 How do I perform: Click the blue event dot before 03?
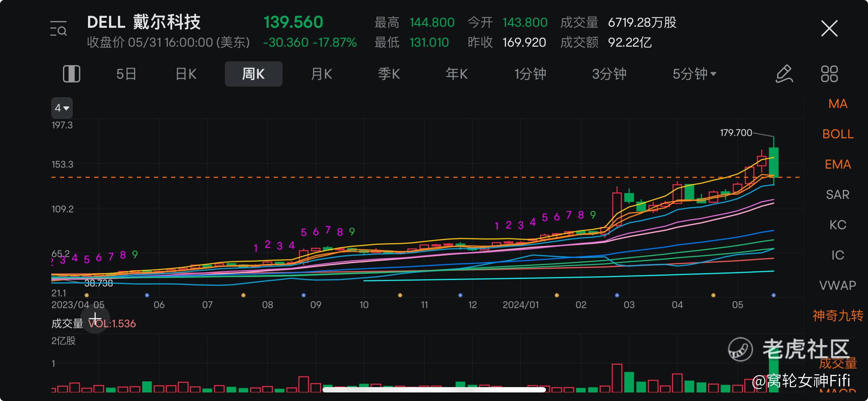(617, 295)
